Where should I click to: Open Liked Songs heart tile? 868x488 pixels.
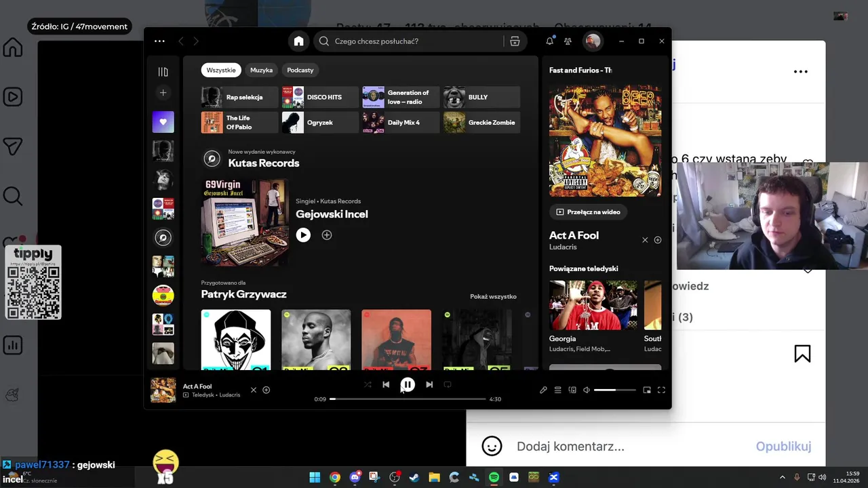coord(163,122)
